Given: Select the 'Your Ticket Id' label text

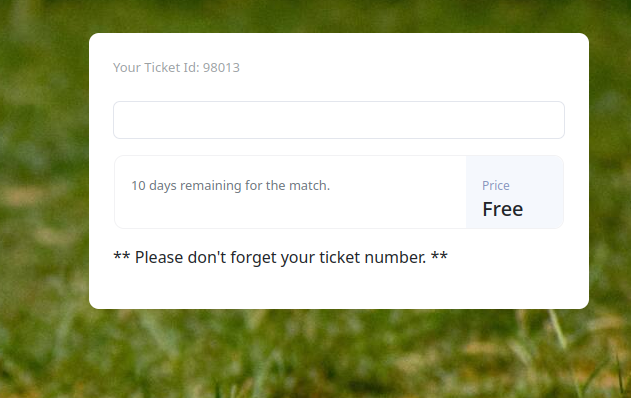Looking at the screenshot, I should tap(156, 68).
